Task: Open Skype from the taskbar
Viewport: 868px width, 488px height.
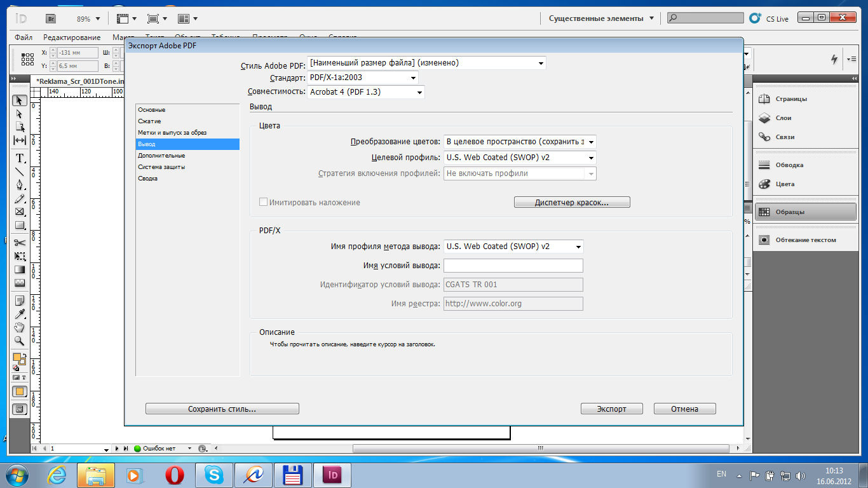Action: [x=214, y=475]
